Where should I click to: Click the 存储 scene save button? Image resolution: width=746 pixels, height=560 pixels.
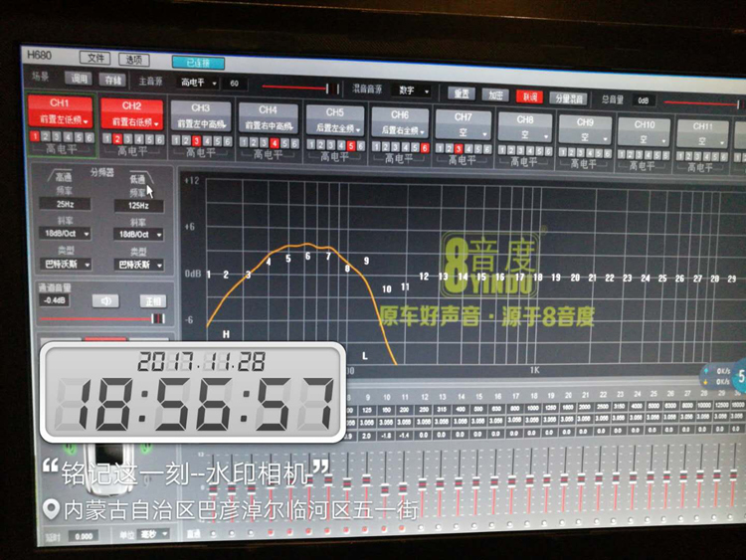pos(112,80)
